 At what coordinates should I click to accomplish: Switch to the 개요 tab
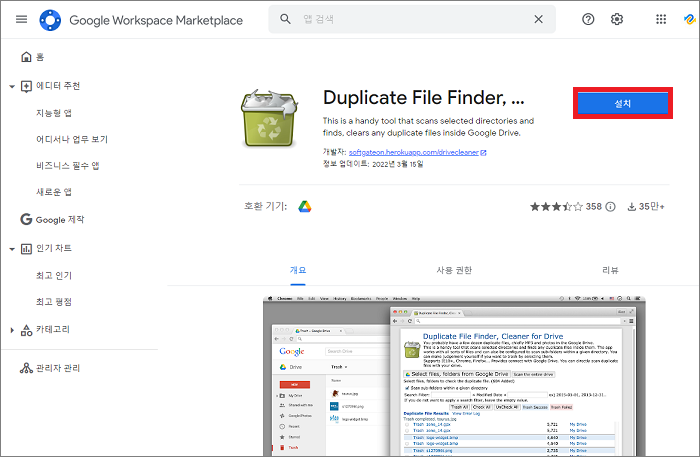click(298, 270)
